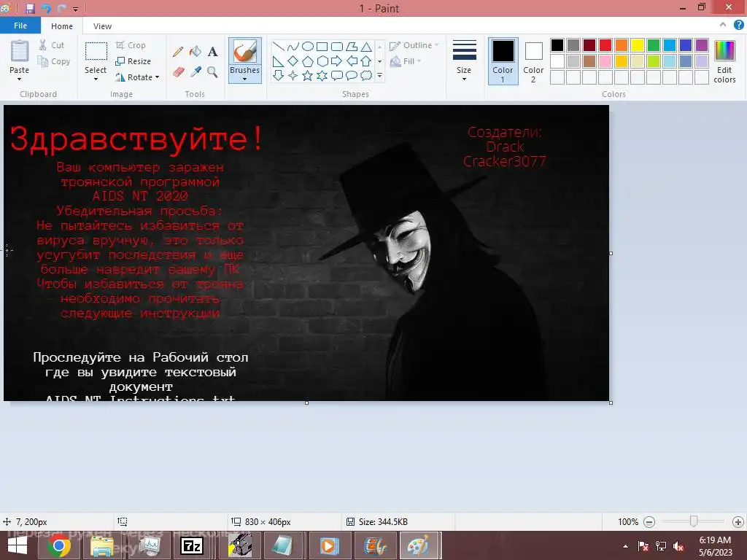Select the Eraser tool
The width and height of the screenshot is (747, 560).
click(x=178, y=72)
